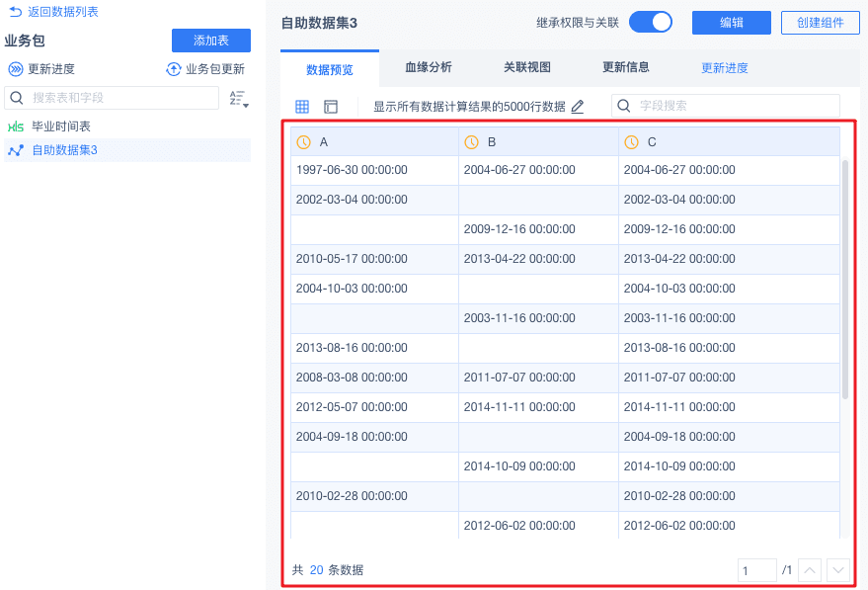Open the 更新进度 tab link
The height and width of the screenshot is (590, 868).
[x=724, y=68]
